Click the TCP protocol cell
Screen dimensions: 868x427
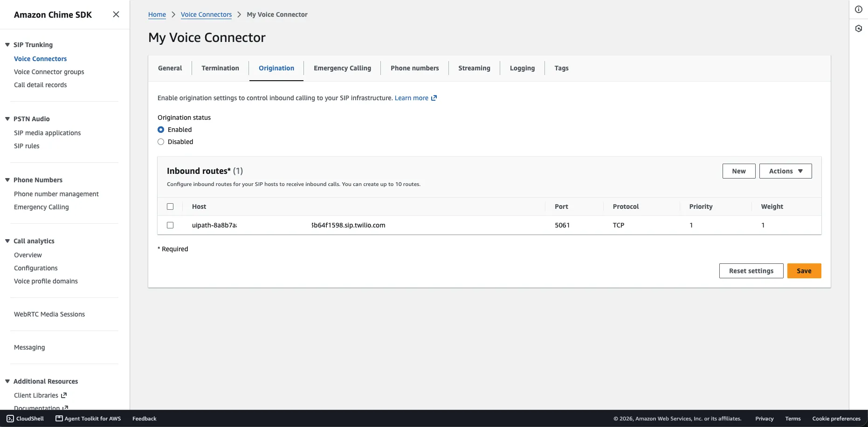pyautogui.click(x=619, y=225)
